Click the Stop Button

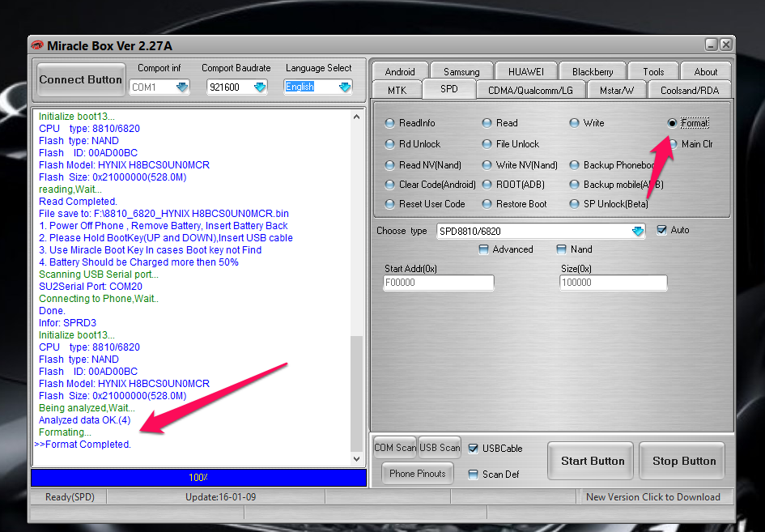682,462
